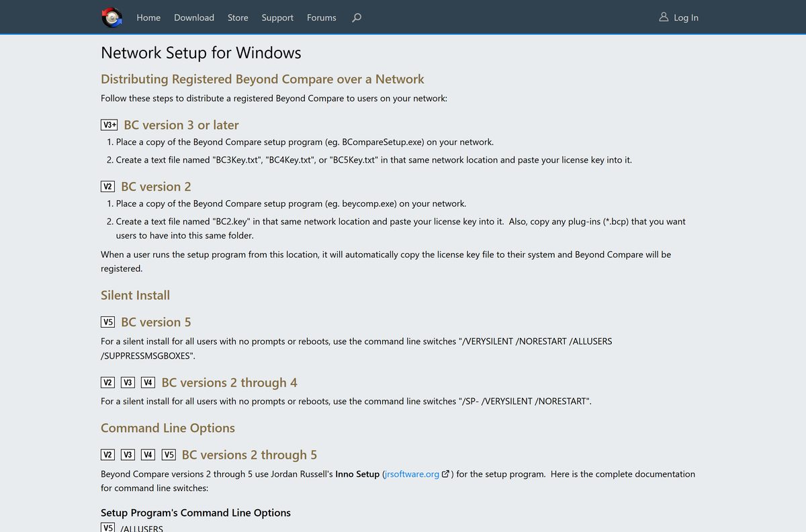
Task: Open the Forums menu item
Action: 322,17
